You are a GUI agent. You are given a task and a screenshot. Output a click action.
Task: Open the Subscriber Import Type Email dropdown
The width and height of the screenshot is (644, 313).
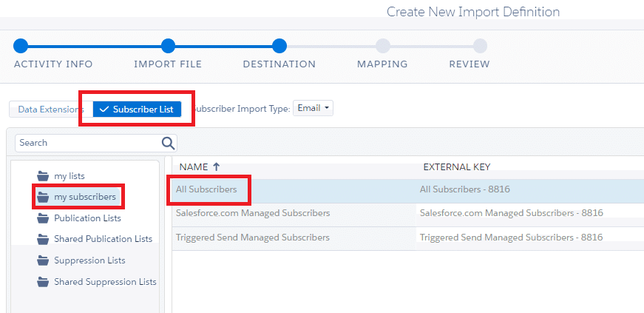313,108
